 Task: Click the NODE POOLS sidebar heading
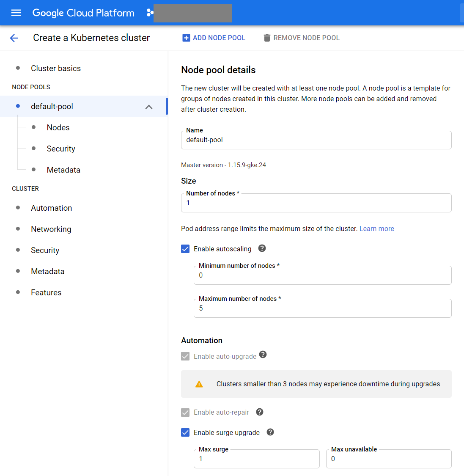(x=31, y=87)
